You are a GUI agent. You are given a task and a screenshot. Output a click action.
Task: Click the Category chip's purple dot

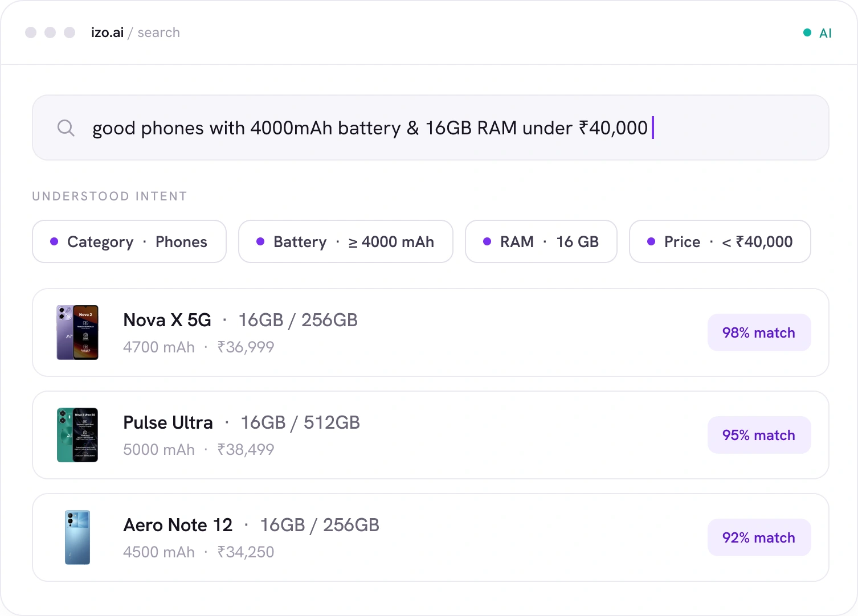tap(54, 241)
